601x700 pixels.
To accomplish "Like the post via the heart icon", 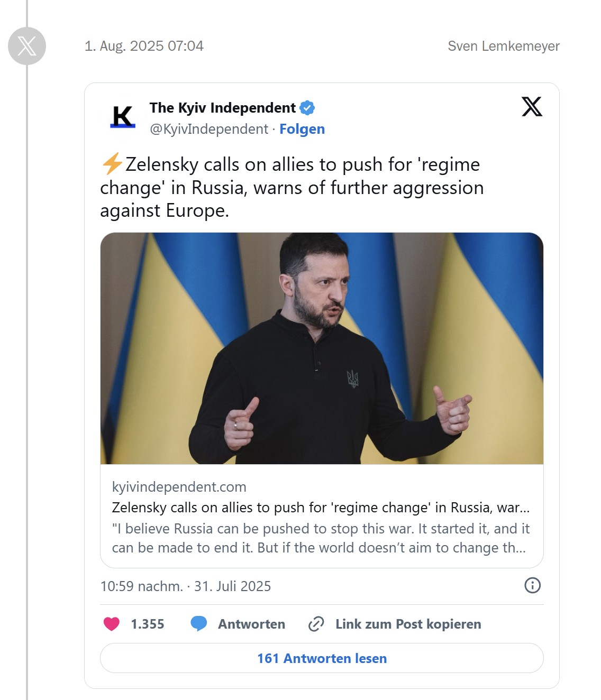I will pos(112,624).
